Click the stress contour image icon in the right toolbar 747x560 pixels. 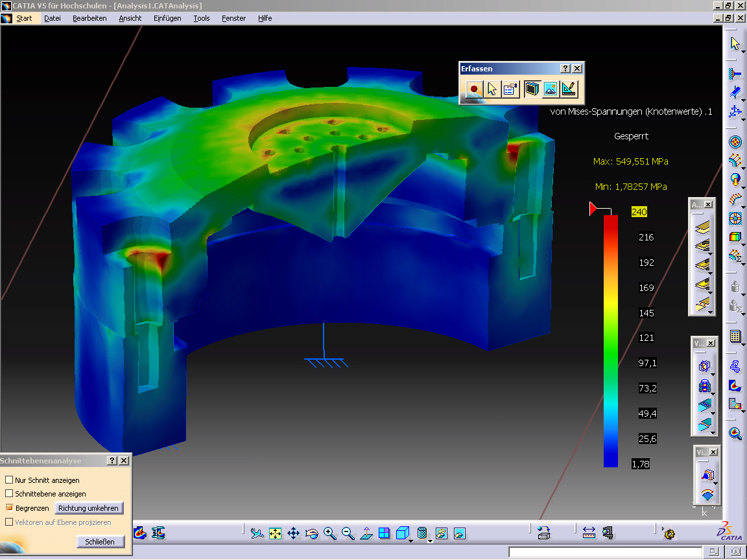[735, 386]
